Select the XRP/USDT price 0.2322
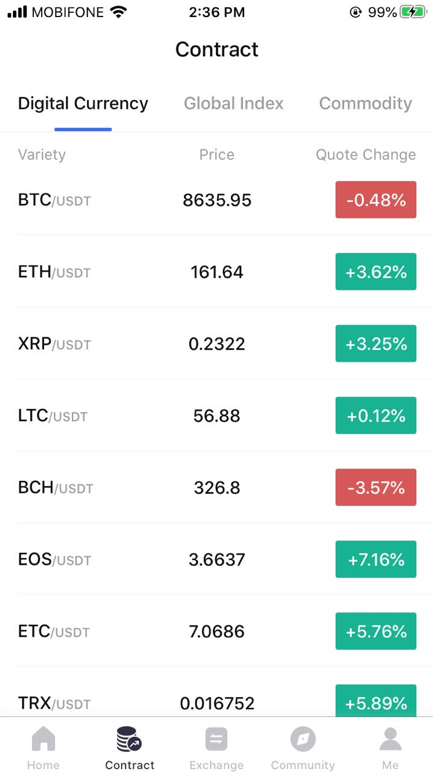This screenshot has width=433, height=772. click(217, 344)
